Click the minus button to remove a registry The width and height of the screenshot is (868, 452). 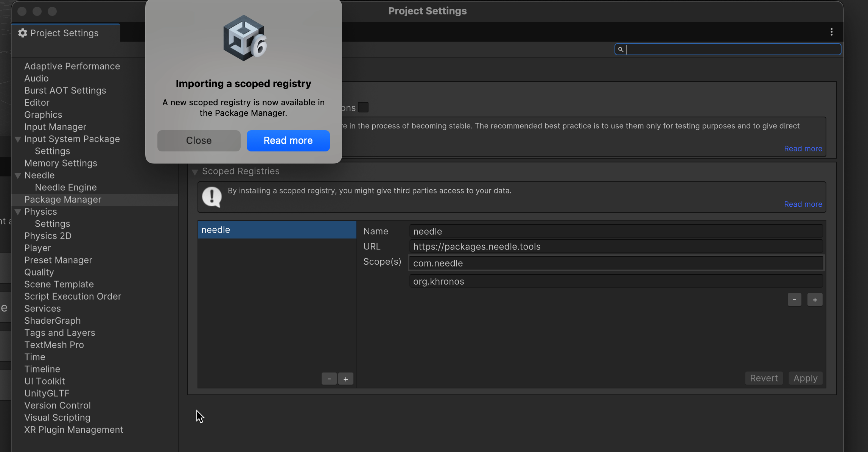click(329, 379)
